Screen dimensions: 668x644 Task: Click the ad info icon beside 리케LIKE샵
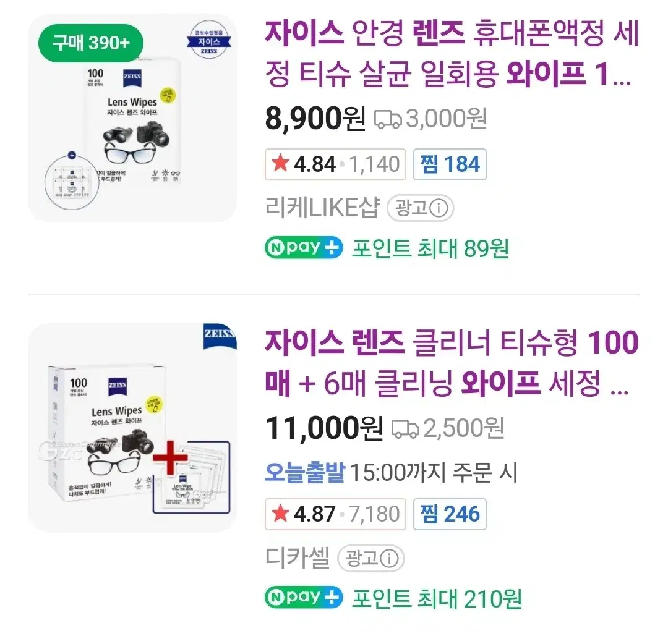pyautogui.click(x=438, y=209)
